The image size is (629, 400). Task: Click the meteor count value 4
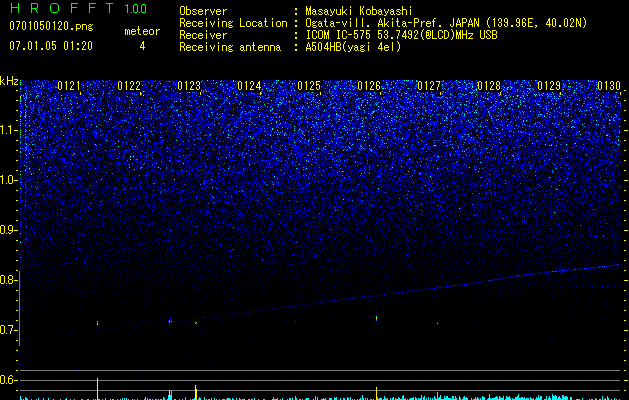(x=142, y=46)
